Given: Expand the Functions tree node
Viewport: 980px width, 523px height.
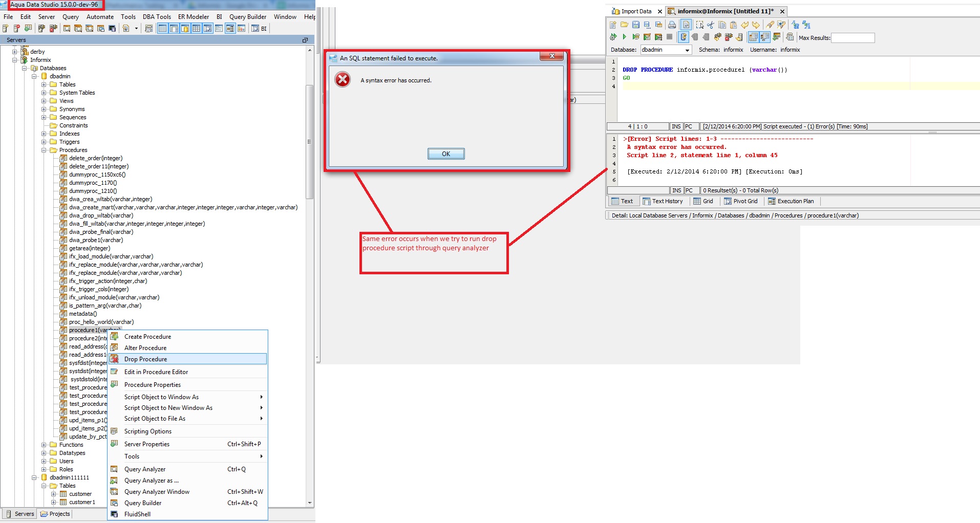Looking at the screenshot, I should coord(44,445).
